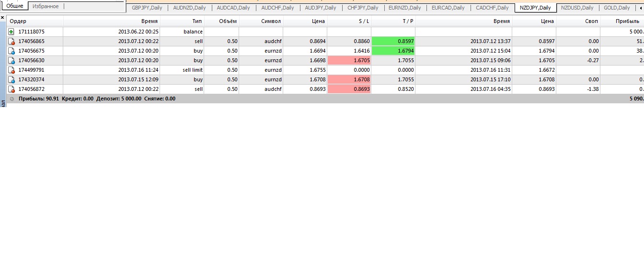Click the open time 2013.06.22 00:25
The height and width of the screenshot is (265, 644).
(x=138, y=32)
